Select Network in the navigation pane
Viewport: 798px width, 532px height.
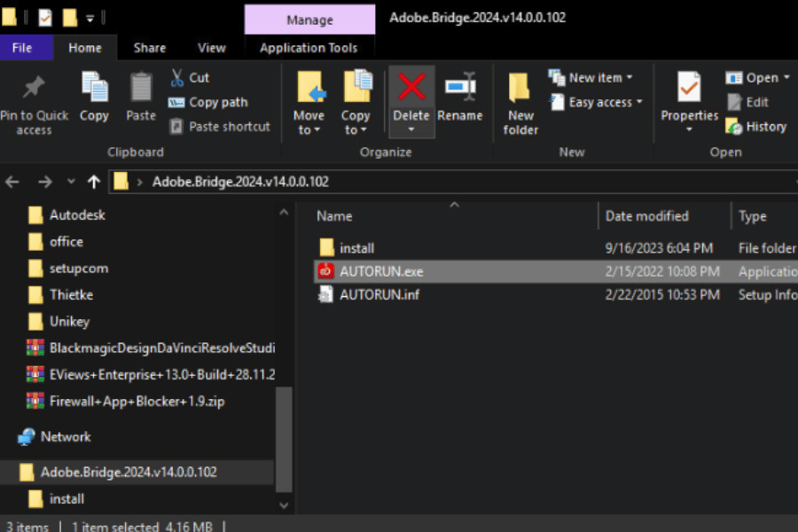tap(65, 436)
